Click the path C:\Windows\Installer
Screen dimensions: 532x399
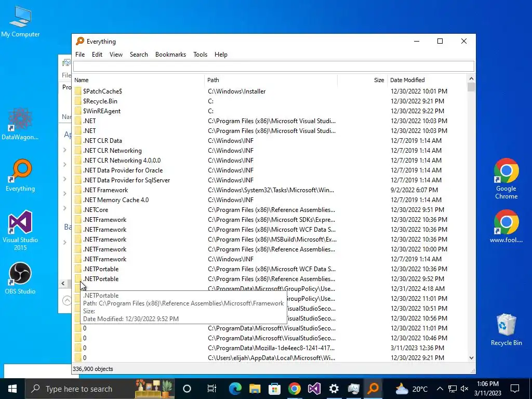pyautogui.click(x=236, y=91)
